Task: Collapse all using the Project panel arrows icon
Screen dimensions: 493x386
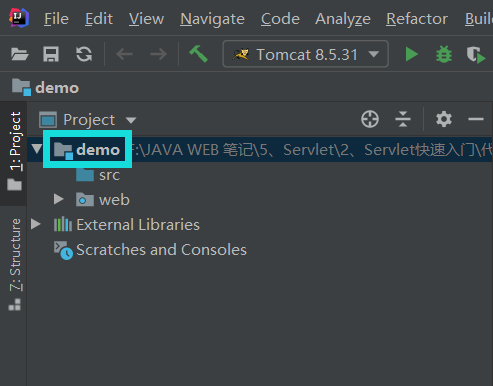Action: point(403,119)
